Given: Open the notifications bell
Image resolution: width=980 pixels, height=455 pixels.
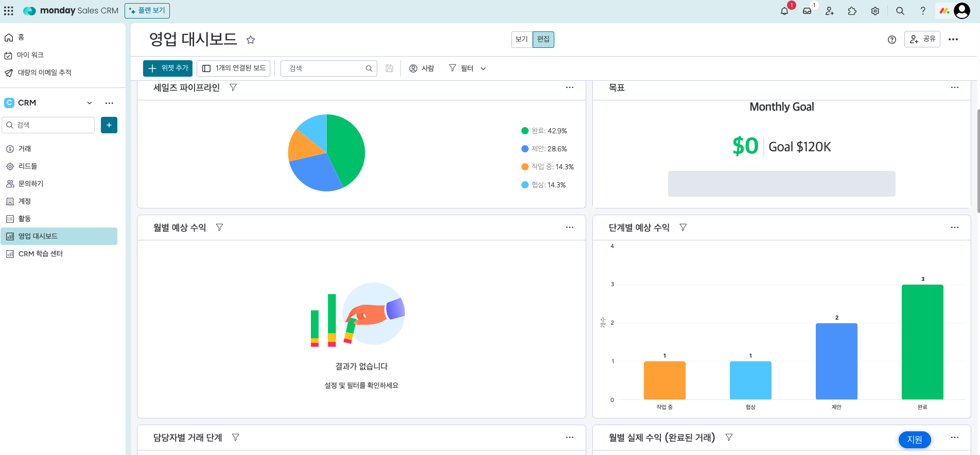Looking at the screenshot, I should pos(784,11).
